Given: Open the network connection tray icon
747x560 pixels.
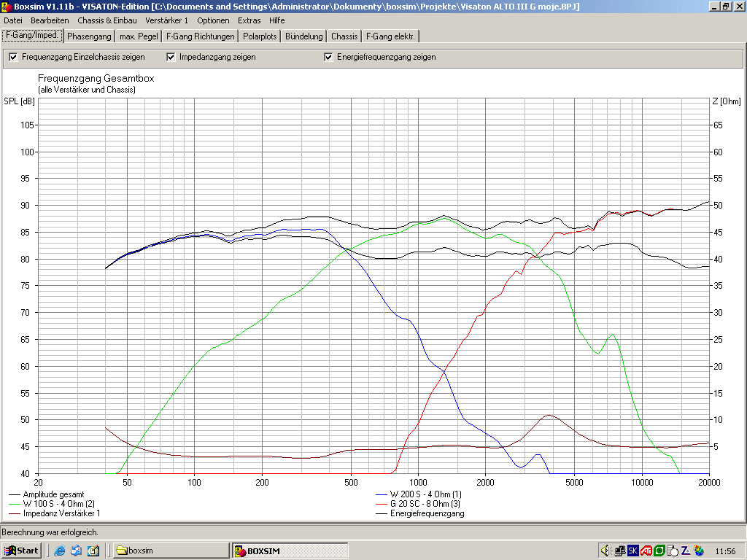Looking at the screenshot, I should tap(620, 551).
